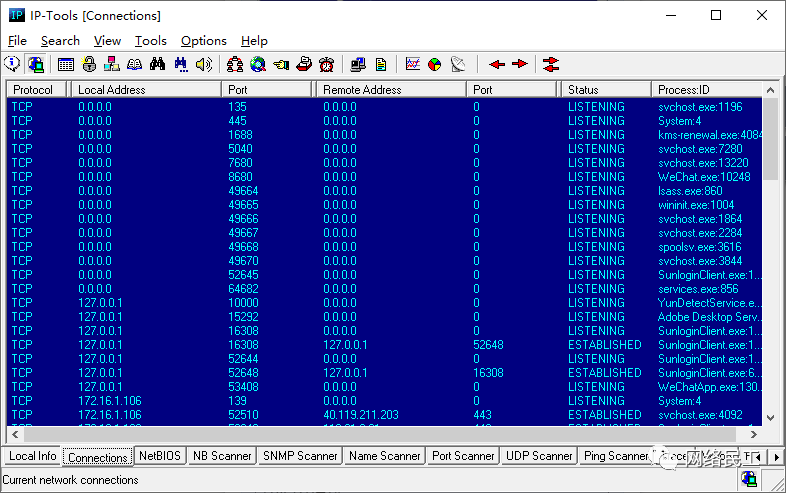Click the pie chart Host Monitor icon

point(435,64)
